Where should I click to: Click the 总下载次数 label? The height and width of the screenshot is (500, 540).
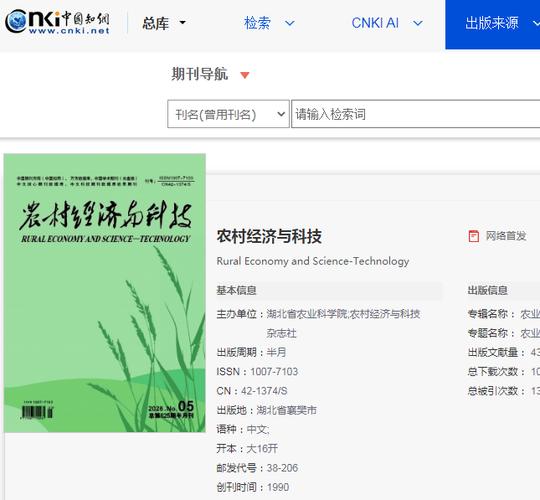(x=496, y=372)
